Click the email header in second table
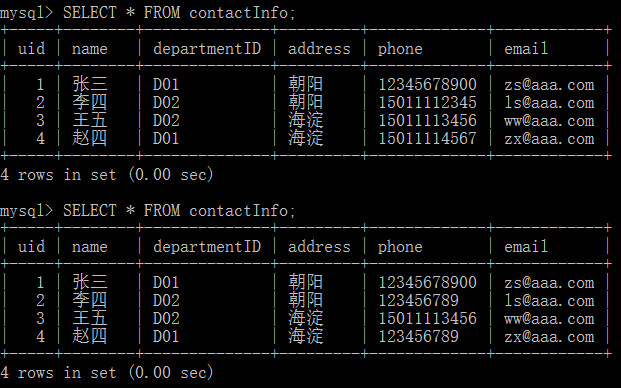 click(526, 247)
